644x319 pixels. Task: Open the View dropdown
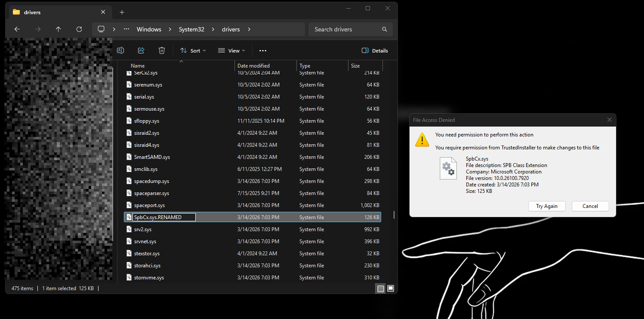pos(231,50)
